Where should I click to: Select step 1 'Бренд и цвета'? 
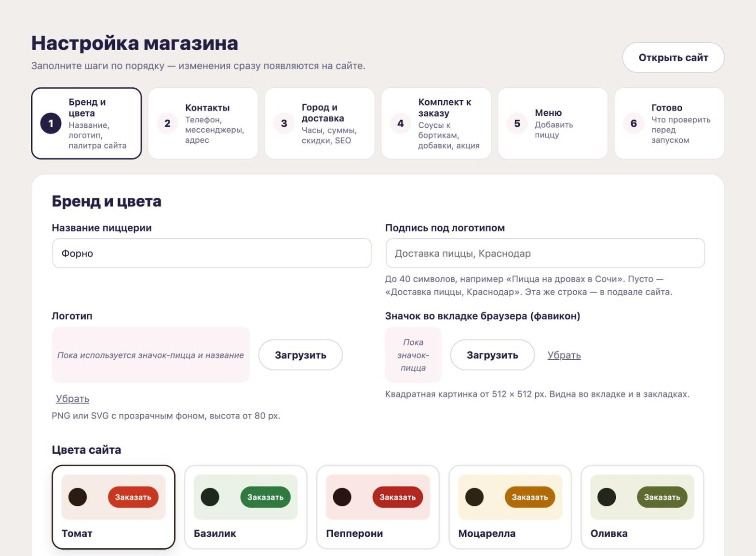point(87,123)
